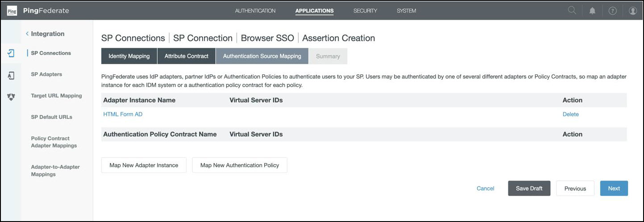Open the AUTHENTICATION top menu
This screenshot has width=644, height=222.
click(x=255, y=11)
